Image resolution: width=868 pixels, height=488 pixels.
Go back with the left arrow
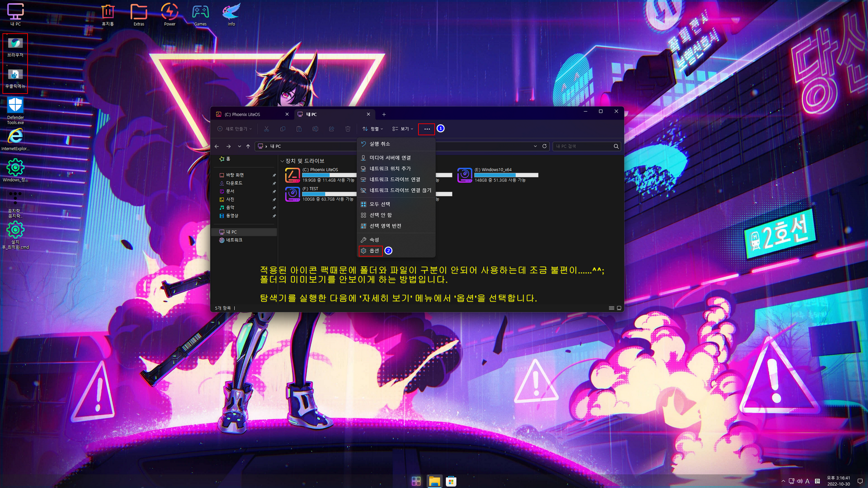[217, 147]
